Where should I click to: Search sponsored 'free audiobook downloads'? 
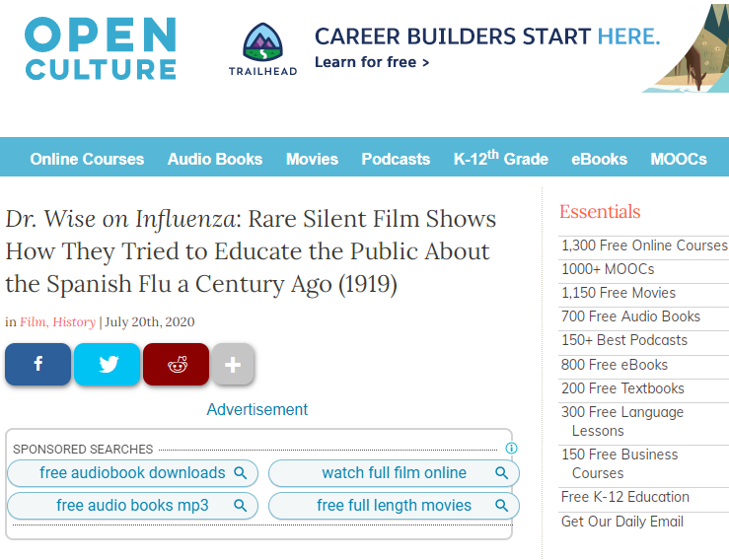click(132, 473)
